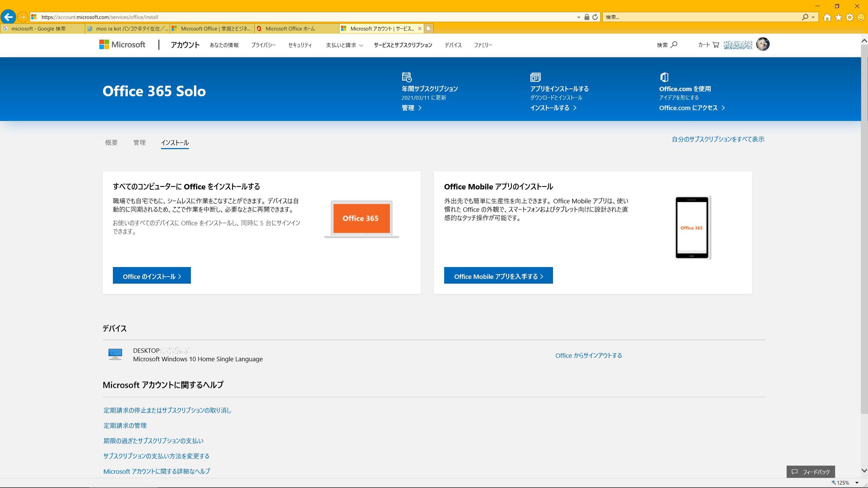
Task: Click the Office.com logo icon
Action: 664,77
